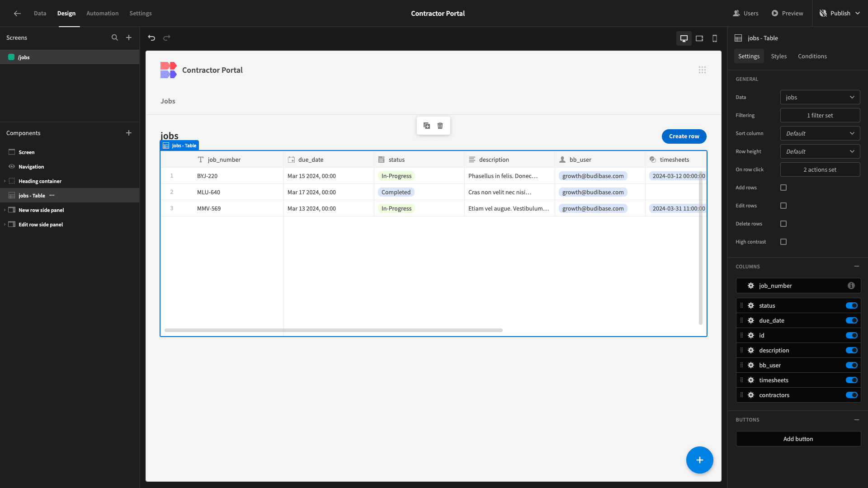
Task: Open settings gear for status column
Action: [x=751, y=306]
